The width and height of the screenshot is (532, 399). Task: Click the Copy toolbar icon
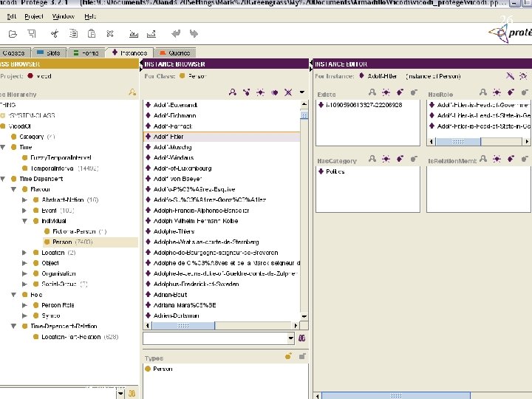(73, 33)
